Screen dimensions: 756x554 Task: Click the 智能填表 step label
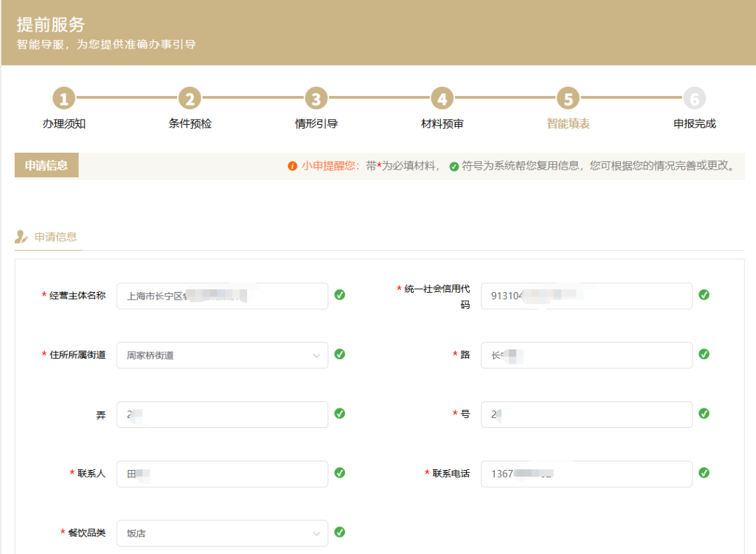click(x=568, y=124)
